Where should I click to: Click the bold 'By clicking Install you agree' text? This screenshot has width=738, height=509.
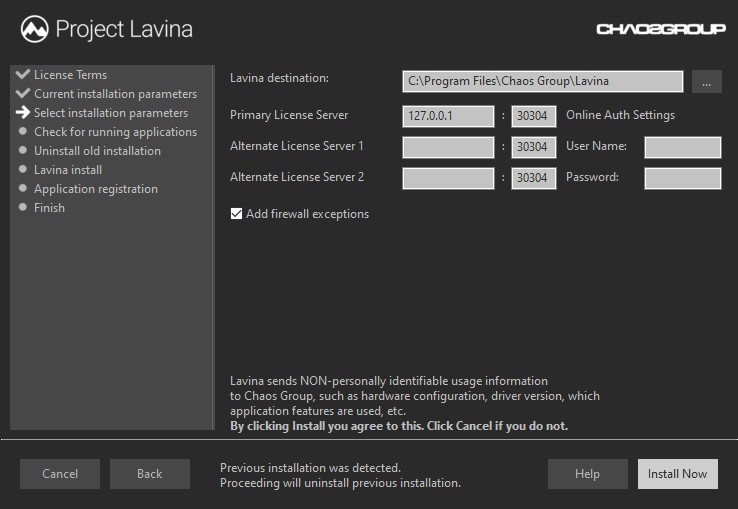tap(399, 426)
